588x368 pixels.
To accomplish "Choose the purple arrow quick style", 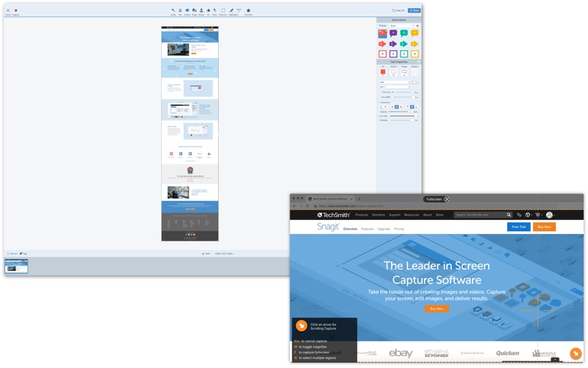I will click(393, 44).
